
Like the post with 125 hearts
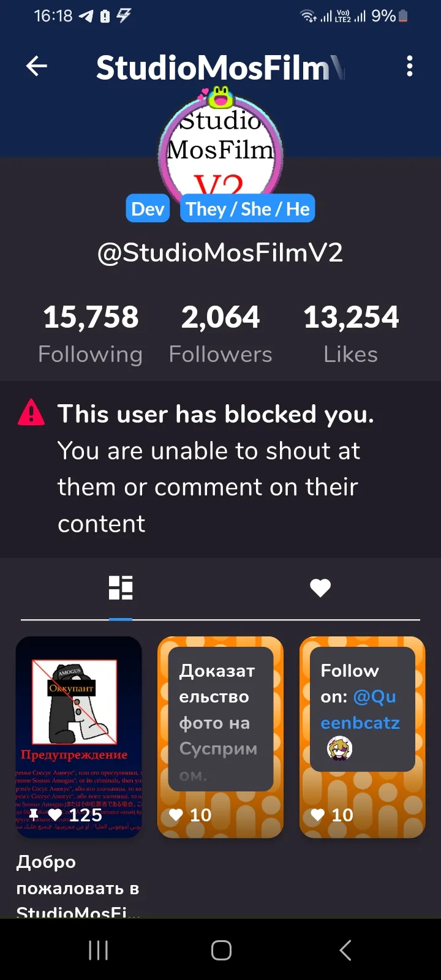[x=55, y=815]
